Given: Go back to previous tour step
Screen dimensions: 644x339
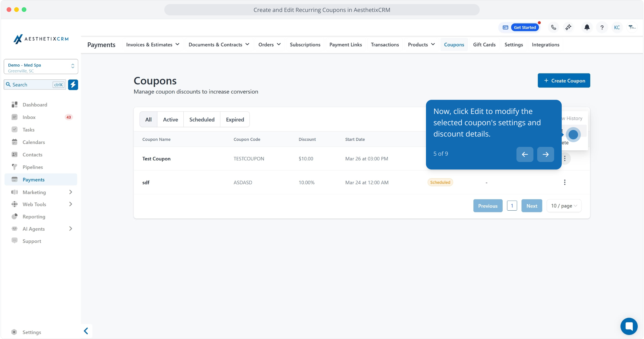Looking at the screenshot, I should tap(525, 154).
